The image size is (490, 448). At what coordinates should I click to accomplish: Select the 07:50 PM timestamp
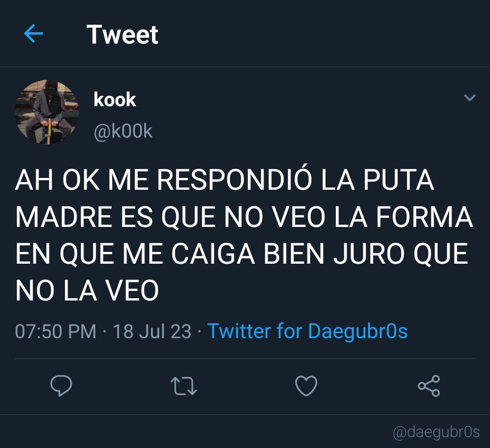[56, 331]
